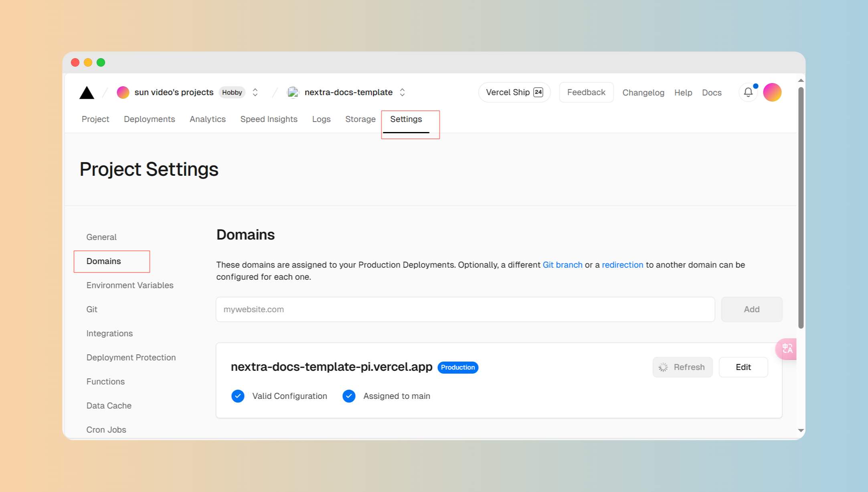868x492 pixels.
Task: Click the Valid Configuration checkmark icon
Action: (x=238, y=396)
